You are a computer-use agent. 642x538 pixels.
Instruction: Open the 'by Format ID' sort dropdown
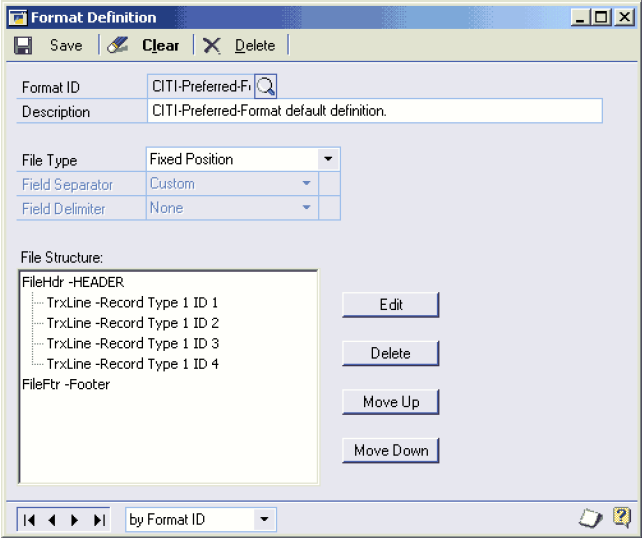pos(264,519)
